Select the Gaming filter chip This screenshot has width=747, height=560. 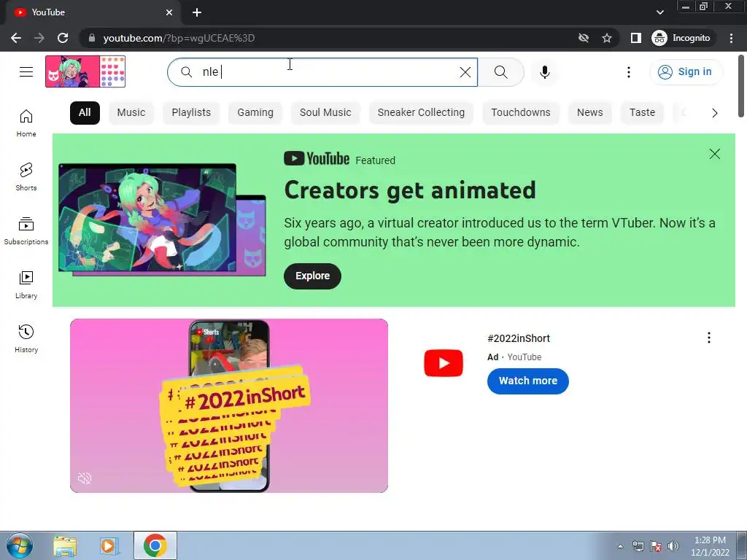coord(255,113)
